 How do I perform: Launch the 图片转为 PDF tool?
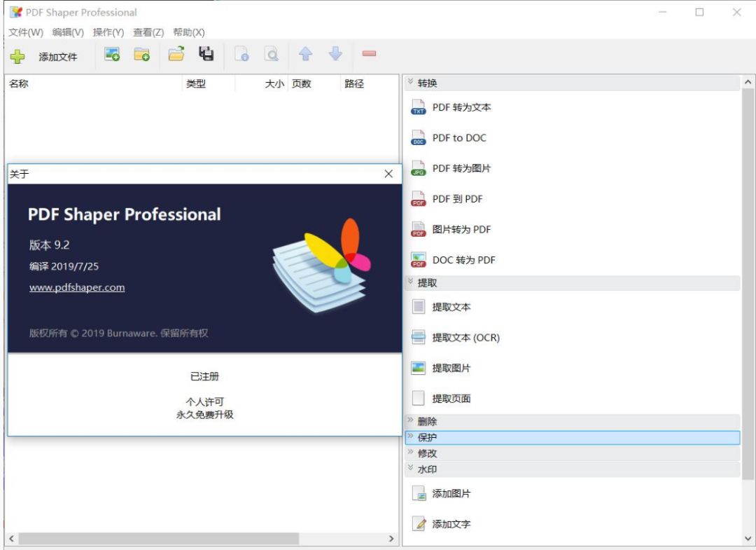(462, 229)
